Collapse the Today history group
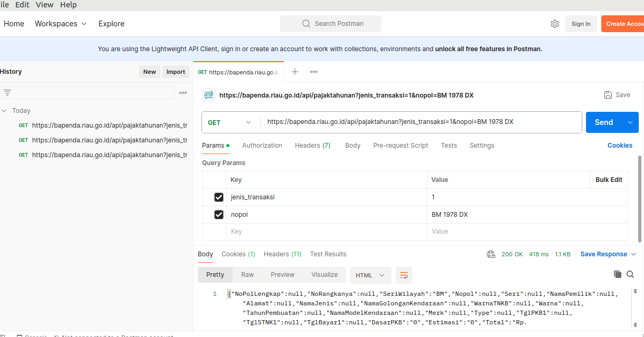 pyautogui.click(x=4, y=111)
